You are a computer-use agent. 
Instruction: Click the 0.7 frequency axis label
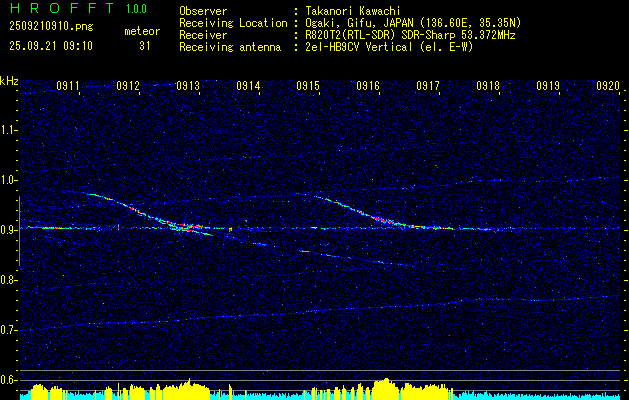coord(9,330)
